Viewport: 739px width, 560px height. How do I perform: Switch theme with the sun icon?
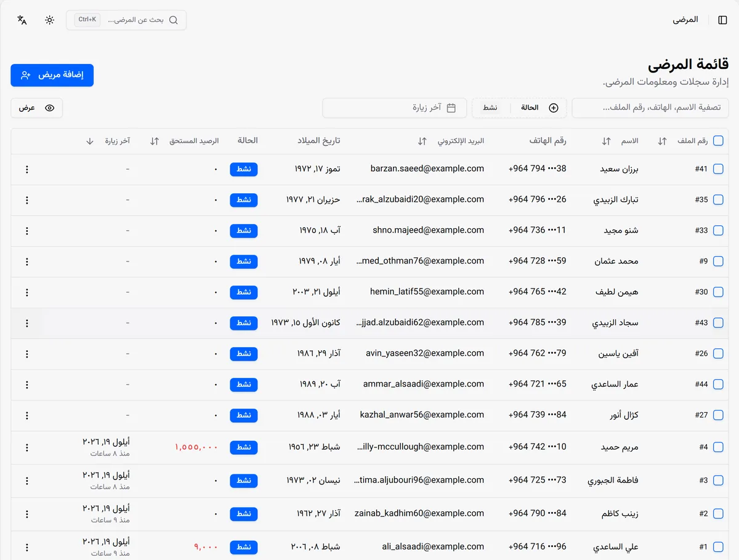click(50, 20)
